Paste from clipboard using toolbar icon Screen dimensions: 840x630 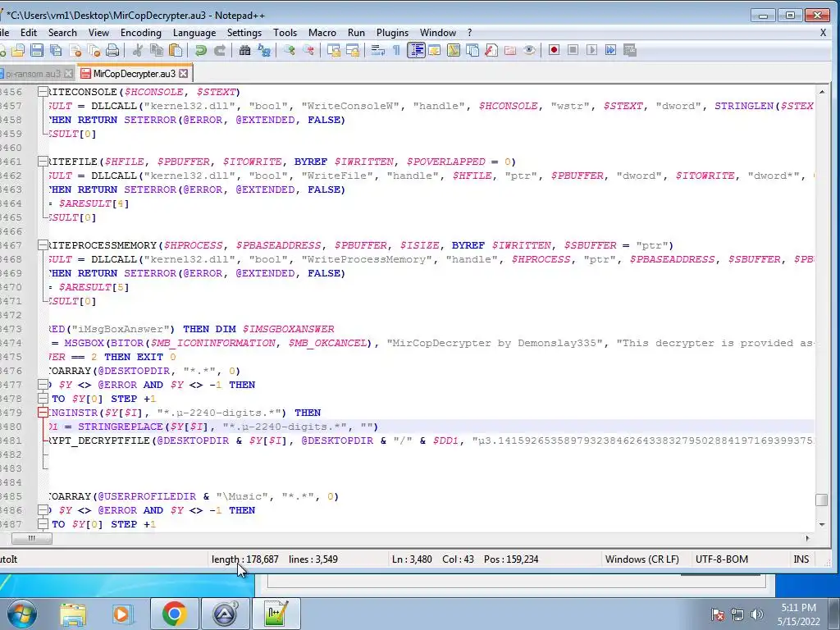coord(176,50)
